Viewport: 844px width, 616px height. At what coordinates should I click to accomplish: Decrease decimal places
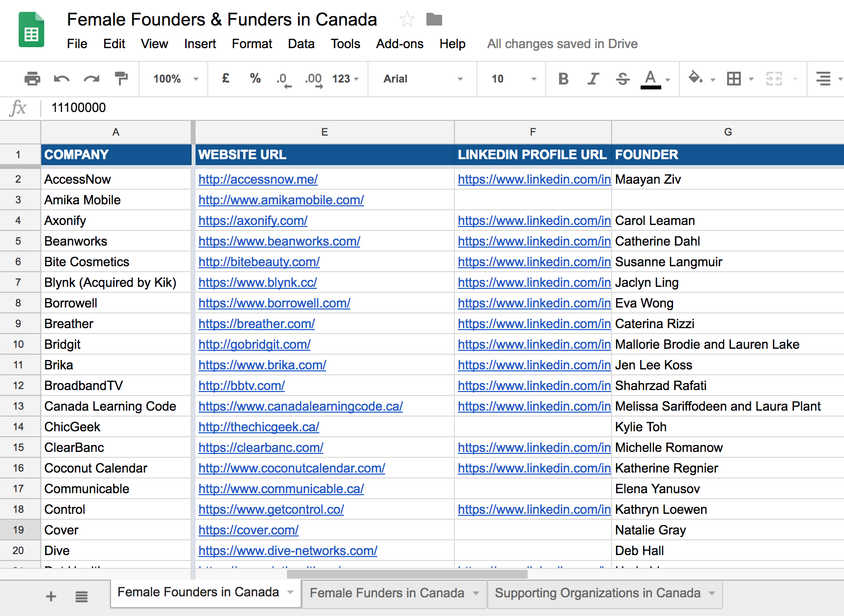point(283,79)
